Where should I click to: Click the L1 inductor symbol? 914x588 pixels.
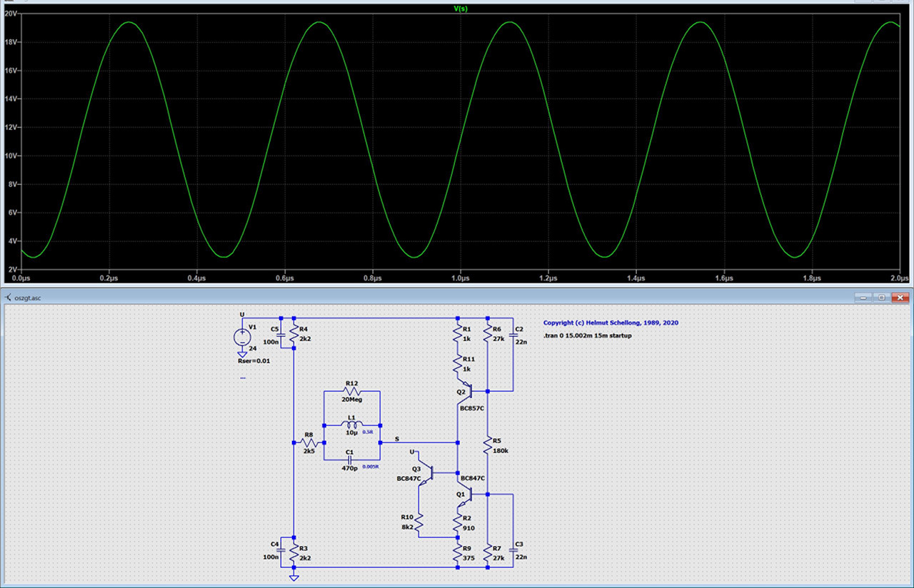351,425
